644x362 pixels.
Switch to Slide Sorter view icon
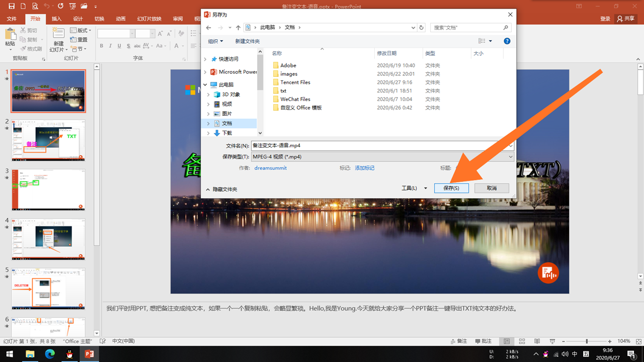pyautogui.click(x=522, y=341)
